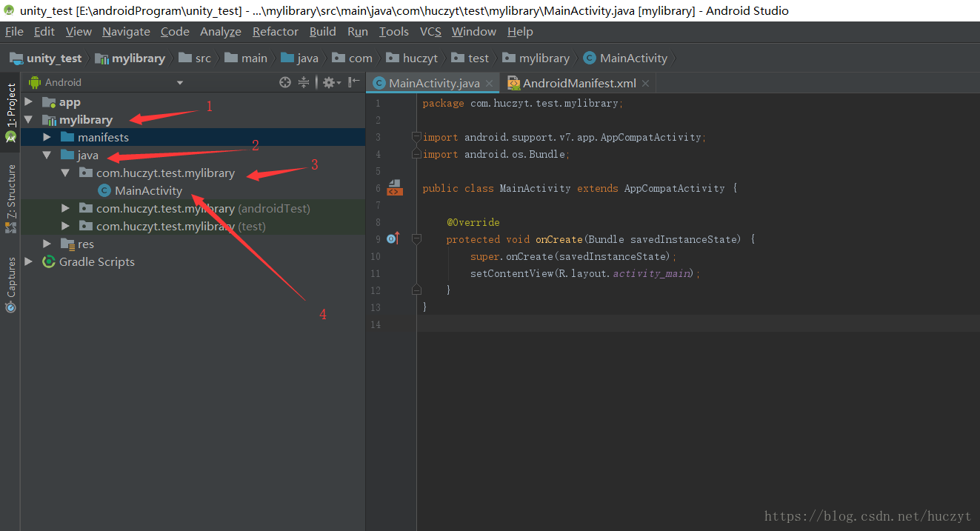Hide the Project panel with the hide icon

coord(355,82)
